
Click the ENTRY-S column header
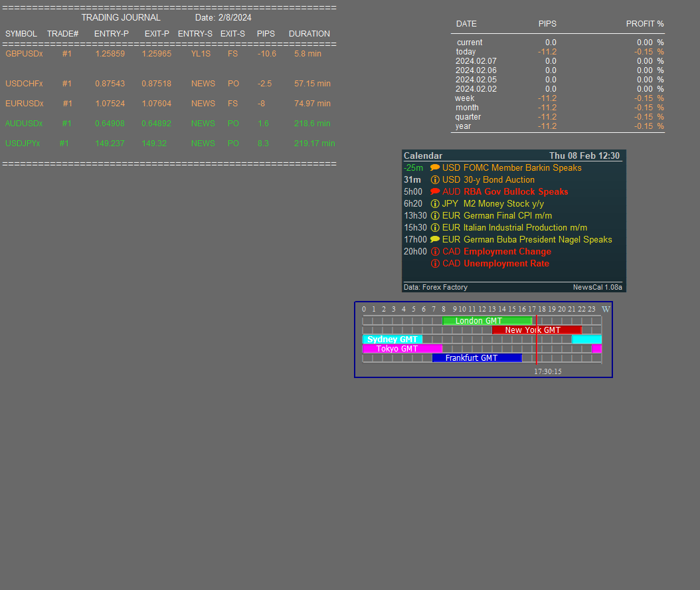click(195, 34)
